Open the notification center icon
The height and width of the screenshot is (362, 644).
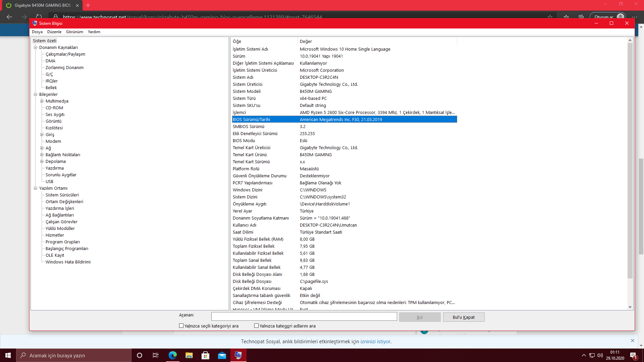[x=633, y=355]
